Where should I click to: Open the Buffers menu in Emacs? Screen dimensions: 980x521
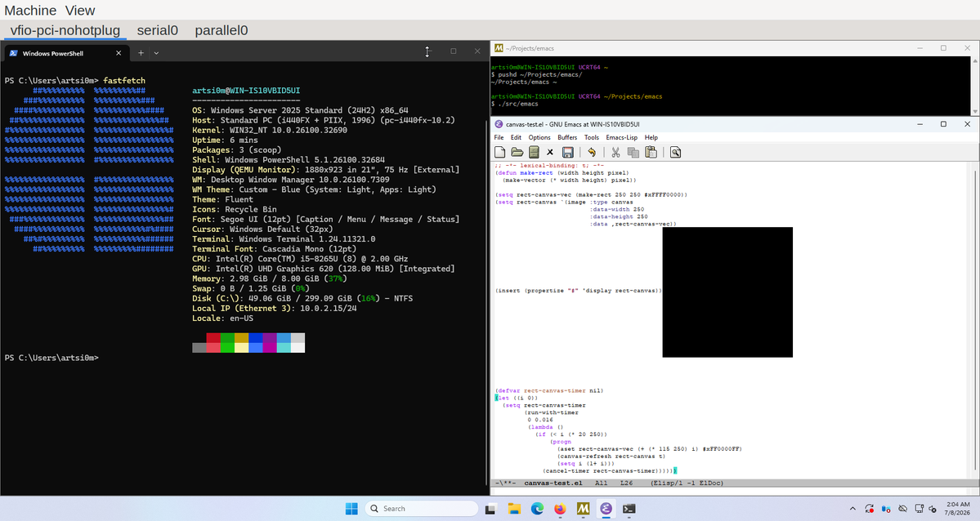click(x=567, y=137)
